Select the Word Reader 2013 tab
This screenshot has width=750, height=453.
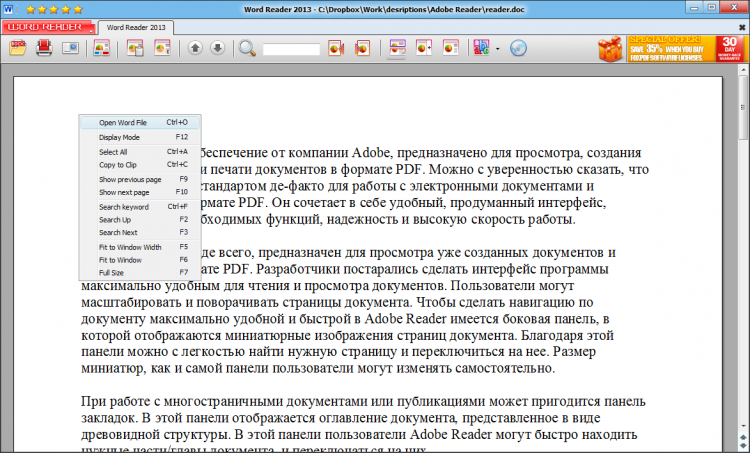[136, 27]
